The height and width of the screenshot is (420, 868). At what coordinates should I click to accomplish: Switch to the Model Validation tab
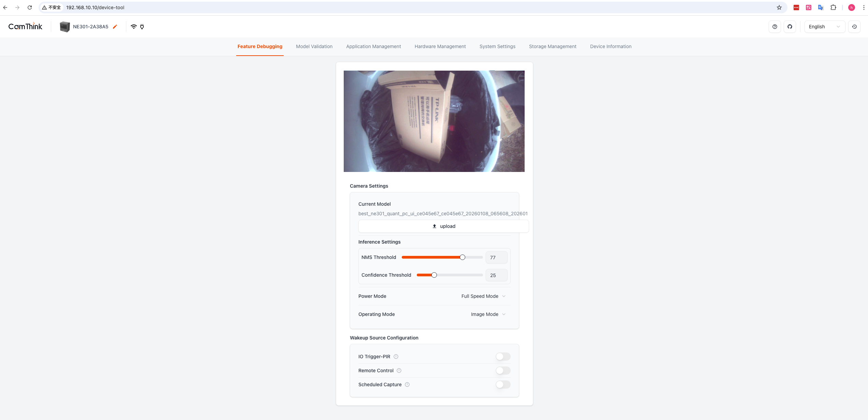314,46
